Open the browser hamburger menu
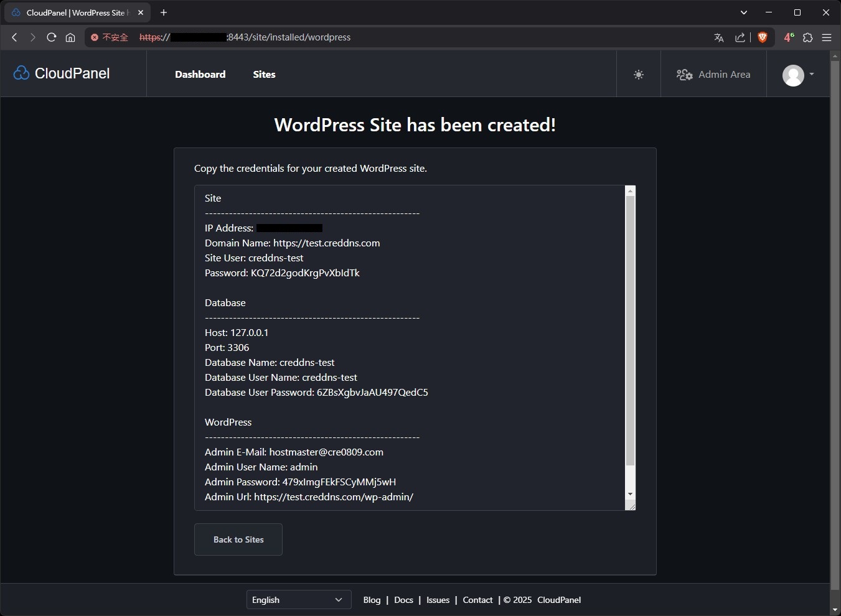This screenshot has height=616, width=841. pyautogui.click(x=827, y=37)
